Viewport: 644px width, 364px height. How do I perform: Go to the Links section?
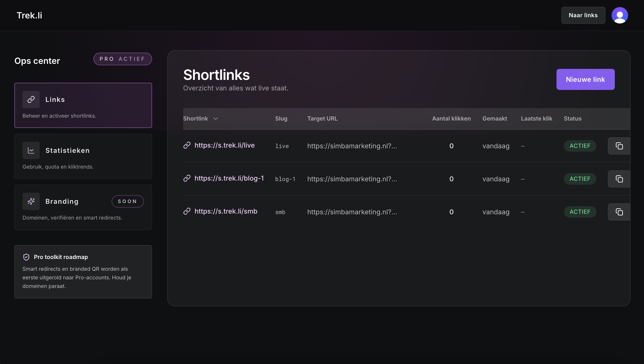[x=83, y=105]
